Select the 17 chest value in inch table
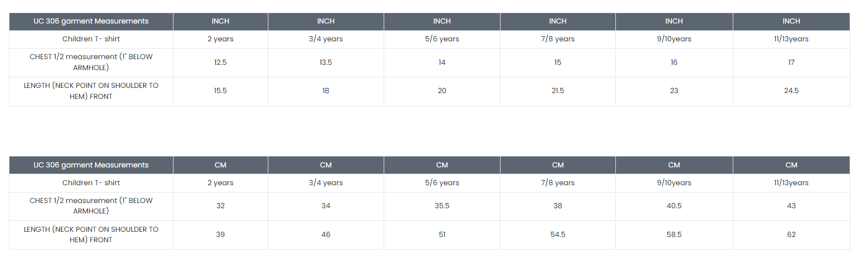 coord(791,62)
